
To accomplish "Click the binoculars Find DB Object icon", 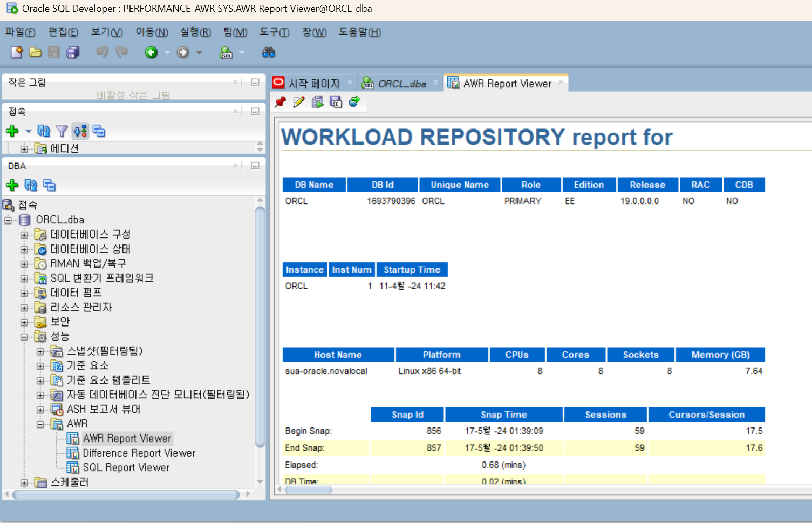I will 269,52.
